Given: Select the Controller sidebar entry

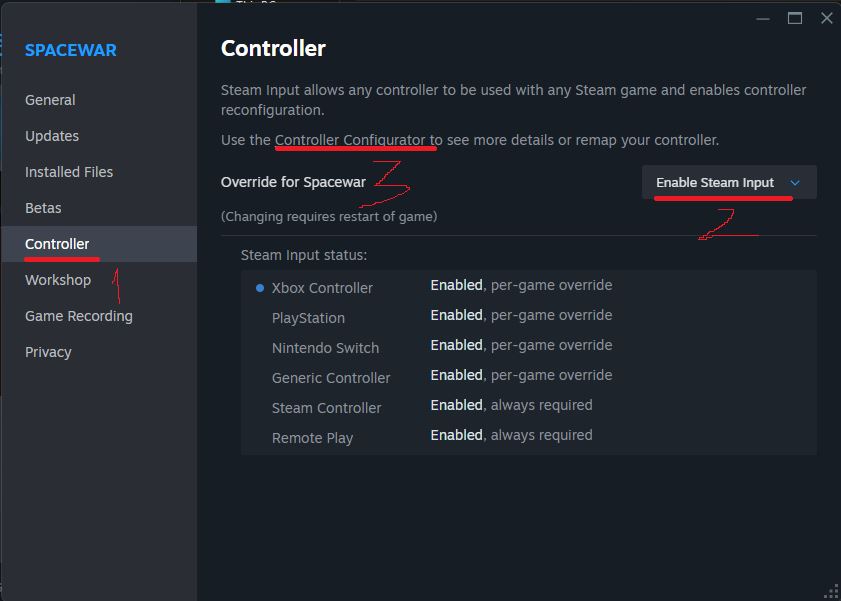Looking at the screenshot, I should coord(57,243).
